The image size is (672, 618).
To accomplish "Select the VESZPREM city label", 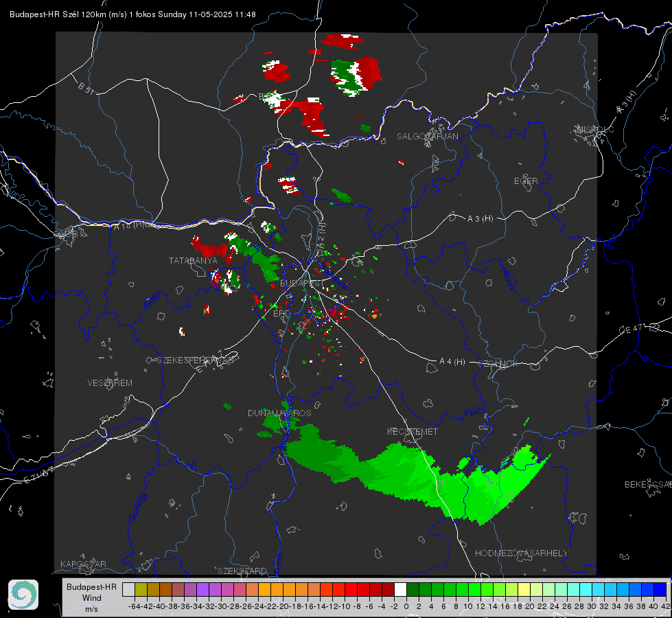I will (x=110, y=383).
